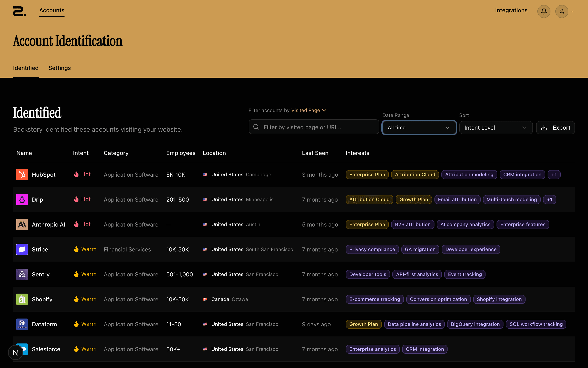
Task: Open the Anthropic AI account name
Action: [x=49, y=225]
